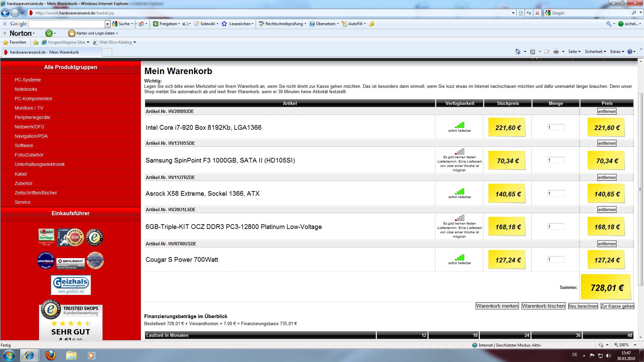Open the Service link in sidebar
The width and height of the screenshot is (644, 362).
point(22,202)
